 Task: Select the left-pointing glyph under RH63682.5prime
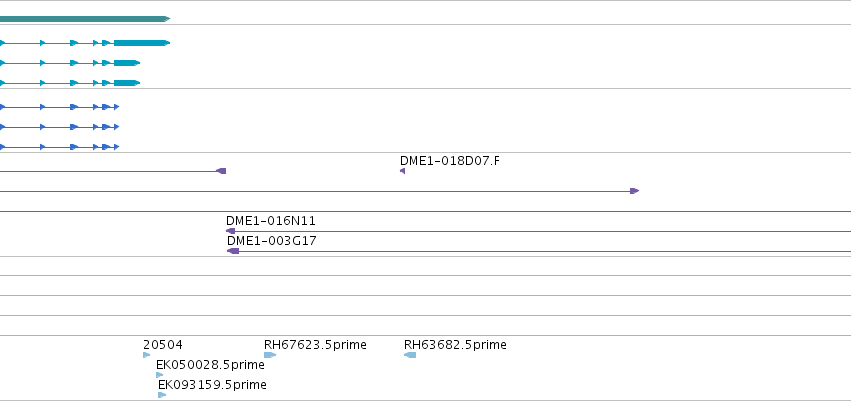pyautogui.click(x=410, y=355)
